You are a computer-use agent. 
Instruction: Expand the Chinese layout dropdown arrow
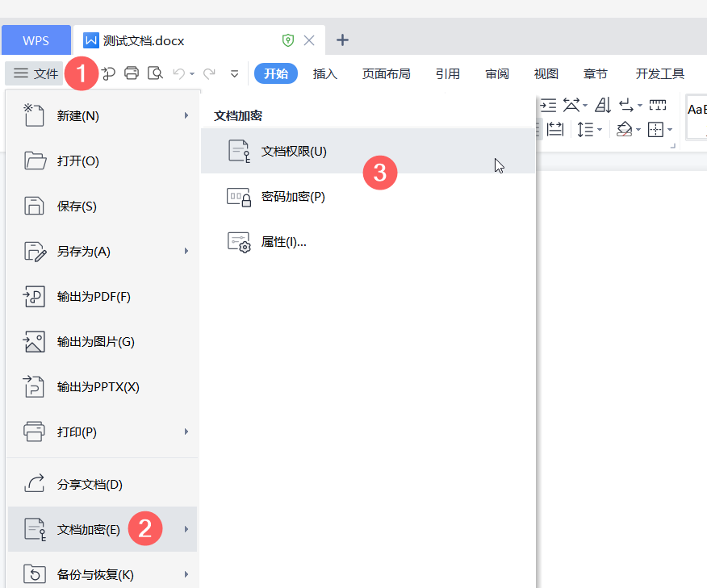pos(585,106)
